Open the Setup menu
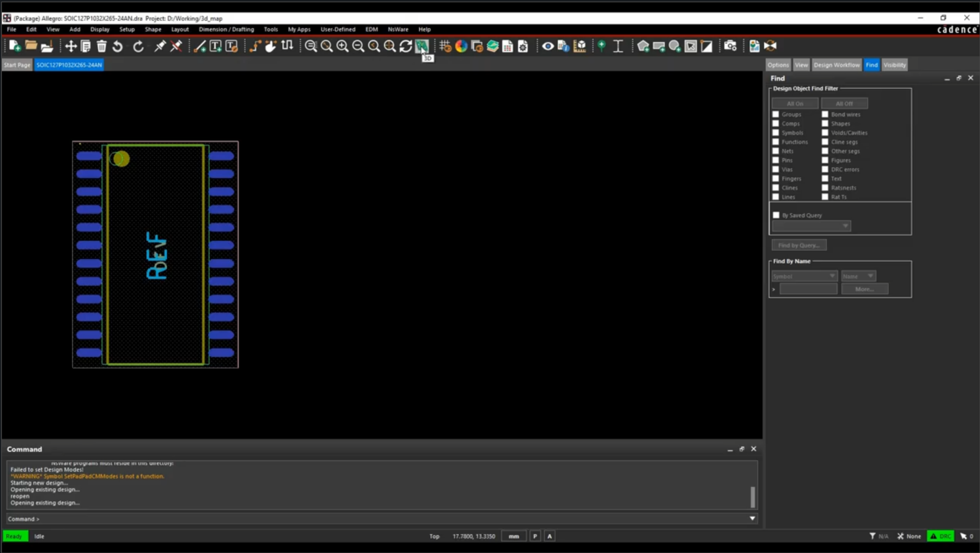This screenshot has height=553, width=980. 127,29
